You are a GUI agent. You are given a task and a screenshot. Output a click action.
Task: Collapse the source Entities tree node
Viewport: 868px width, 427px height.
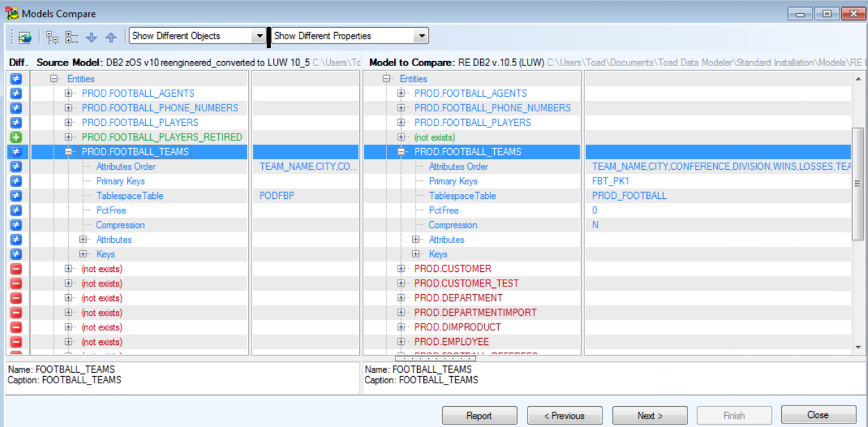click(54, 79)
